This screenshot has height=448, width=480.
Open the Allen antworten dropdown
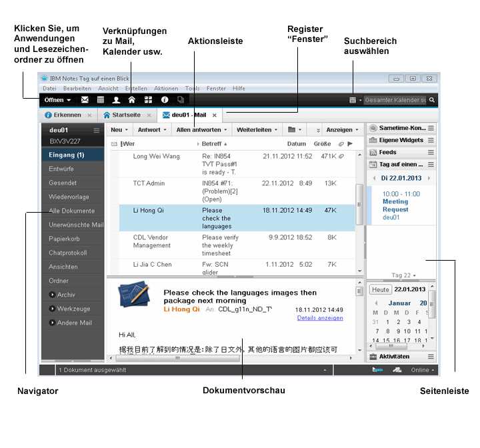click(202, 129)
